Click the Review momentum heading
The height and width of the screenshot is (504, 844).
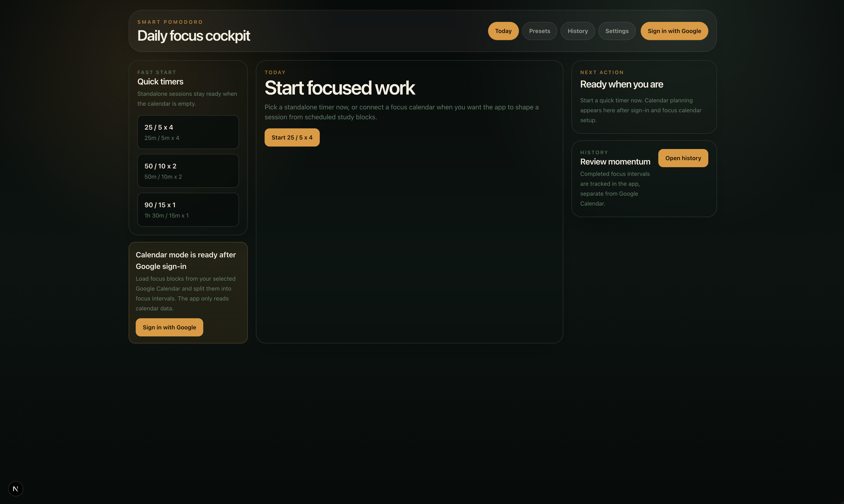coord(615,162)
